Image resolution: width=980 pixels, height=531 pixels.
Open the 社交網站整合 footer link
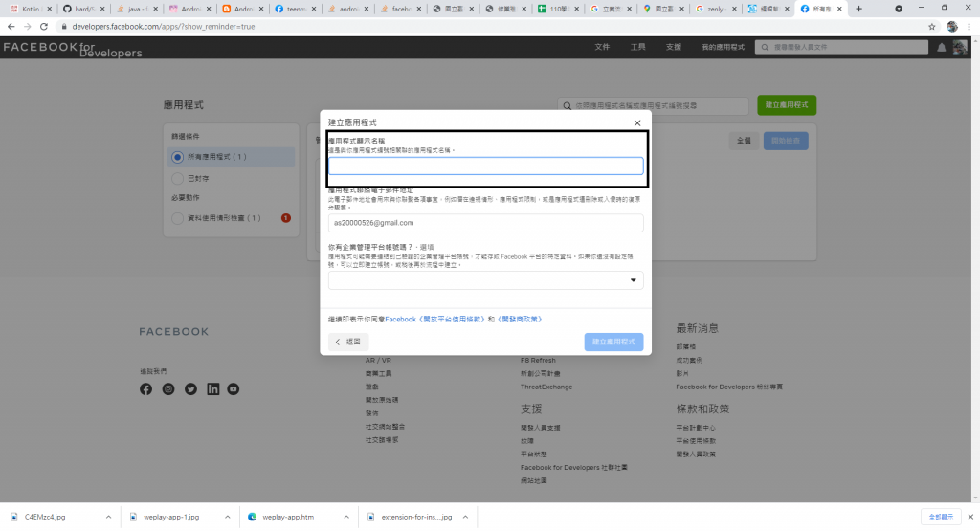pos(385,428)
